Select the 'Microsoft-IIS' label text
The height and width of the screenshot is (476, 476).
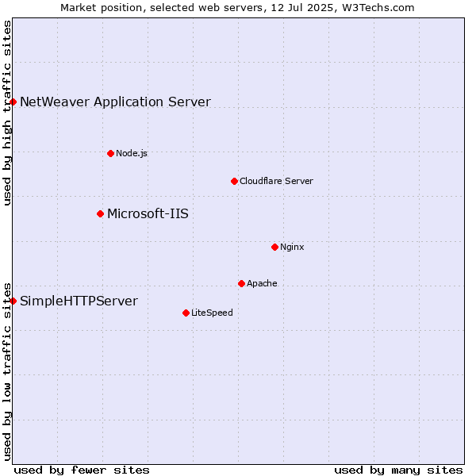pos(148,213)
